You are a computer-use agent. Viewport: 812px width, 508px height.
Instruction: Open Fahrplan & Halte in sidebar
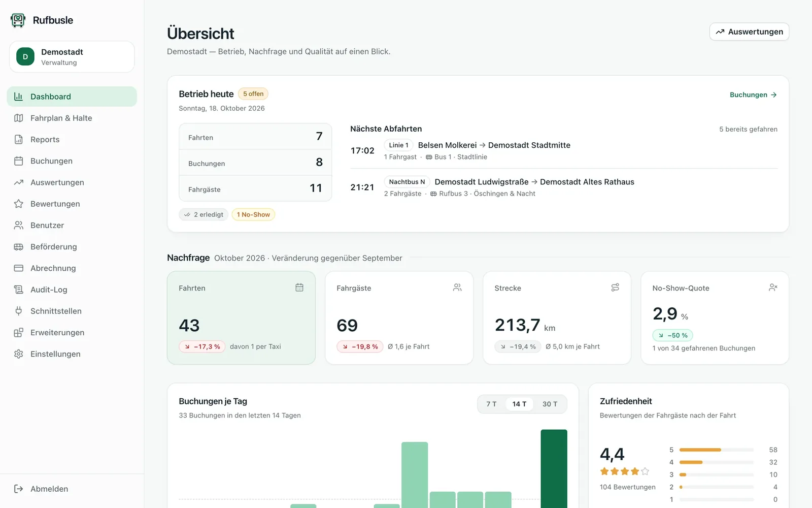point(72,118)
